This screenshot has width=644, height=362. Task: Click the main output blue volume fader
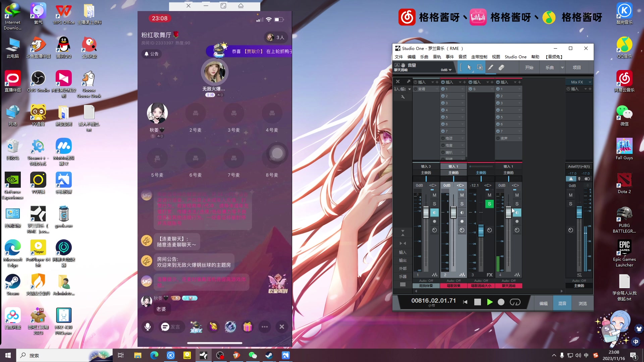579,213
